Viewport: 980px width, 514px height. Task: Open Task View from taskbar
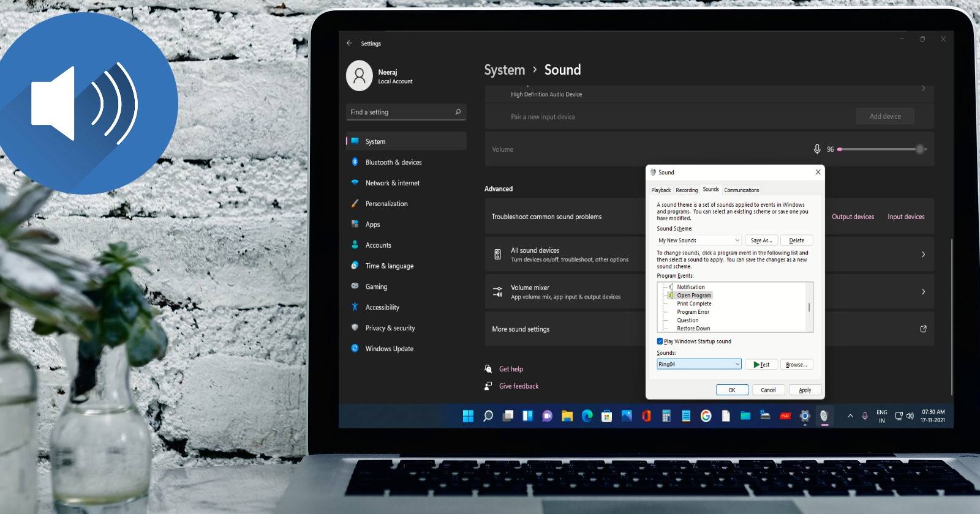508,416
